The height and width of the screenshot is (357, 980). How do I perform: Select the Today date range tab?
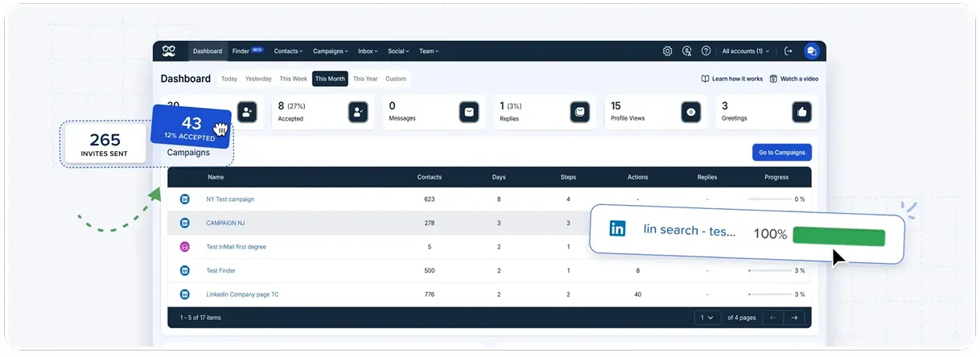pyautogui.click(x=229, y=79)
